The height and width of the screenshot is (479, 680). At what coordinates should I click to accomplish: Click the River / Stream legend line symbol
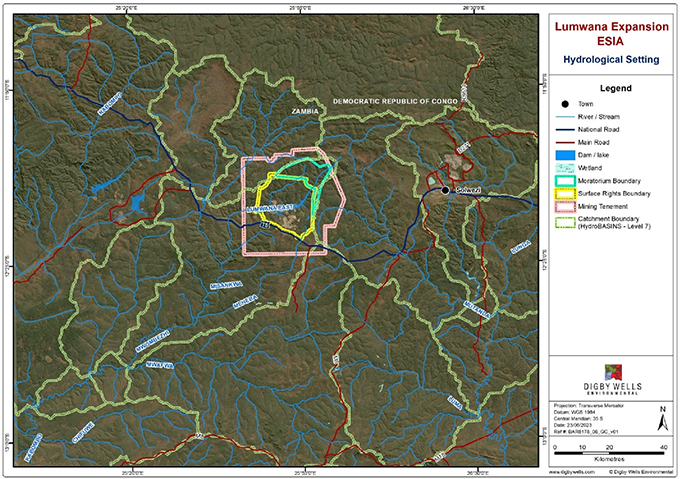tap(566, 118)
